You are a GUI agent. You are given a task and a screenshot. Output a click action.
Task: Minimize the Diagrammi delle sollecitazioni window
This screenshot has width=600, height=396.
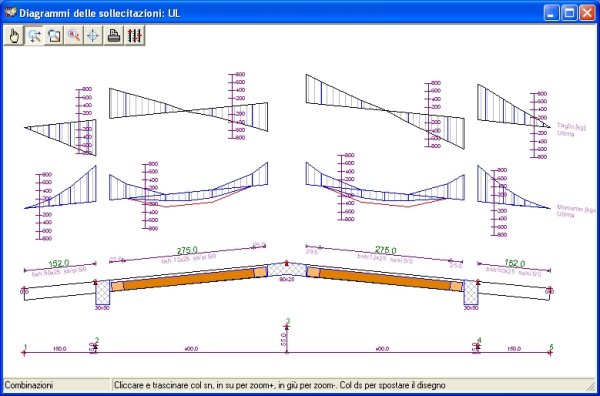551,13
